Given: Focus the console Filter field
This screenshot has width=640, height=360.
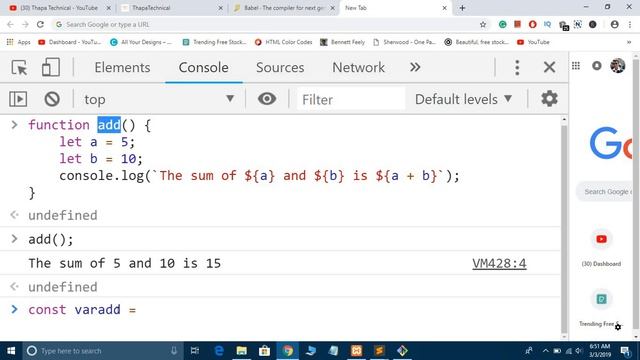Looking at the screenshot, I should (351, 99).
